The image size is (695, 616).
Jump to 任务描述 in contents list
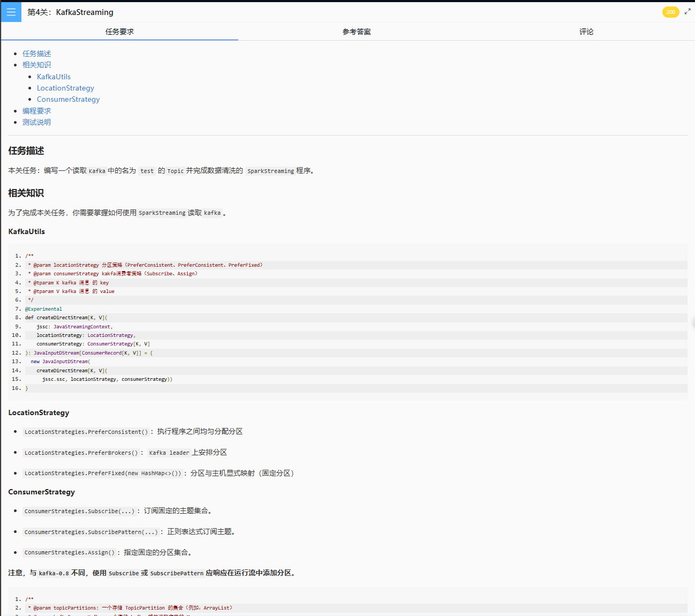36,54
